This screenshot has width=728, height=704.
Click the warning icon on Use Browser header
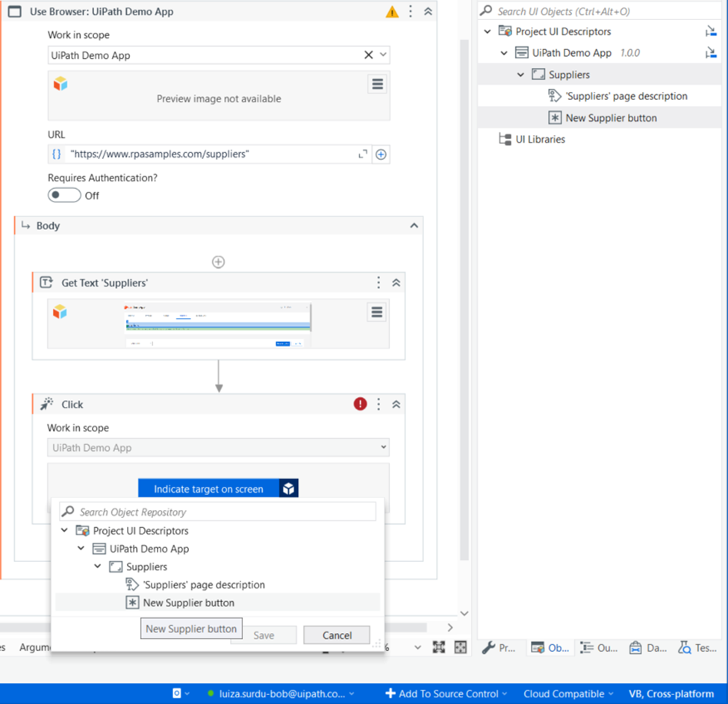tap(392, 11)
